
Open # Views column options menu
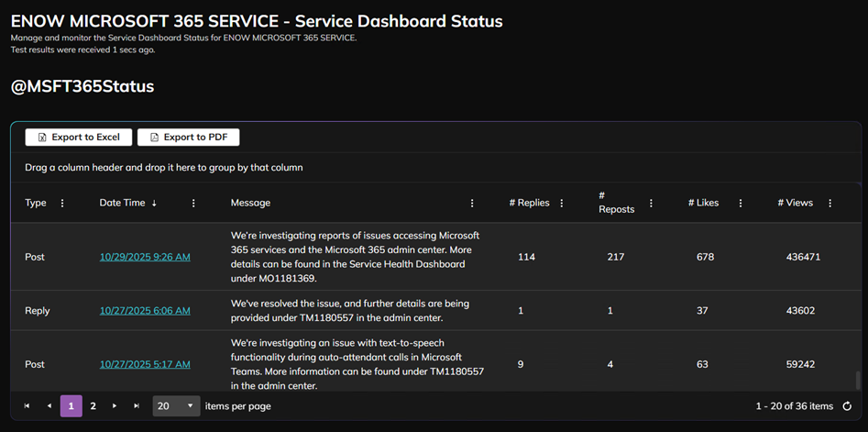[830, 204]
